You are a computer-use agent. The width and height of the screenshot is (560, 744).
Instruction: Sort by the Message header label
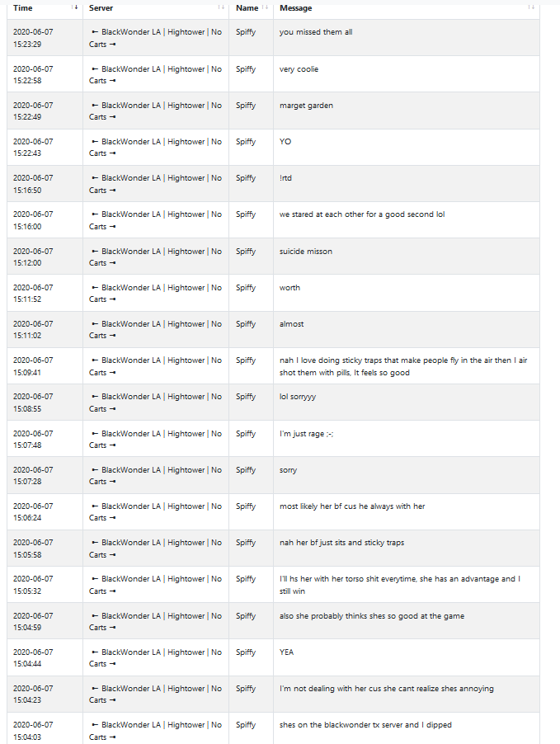coord(295,7)
